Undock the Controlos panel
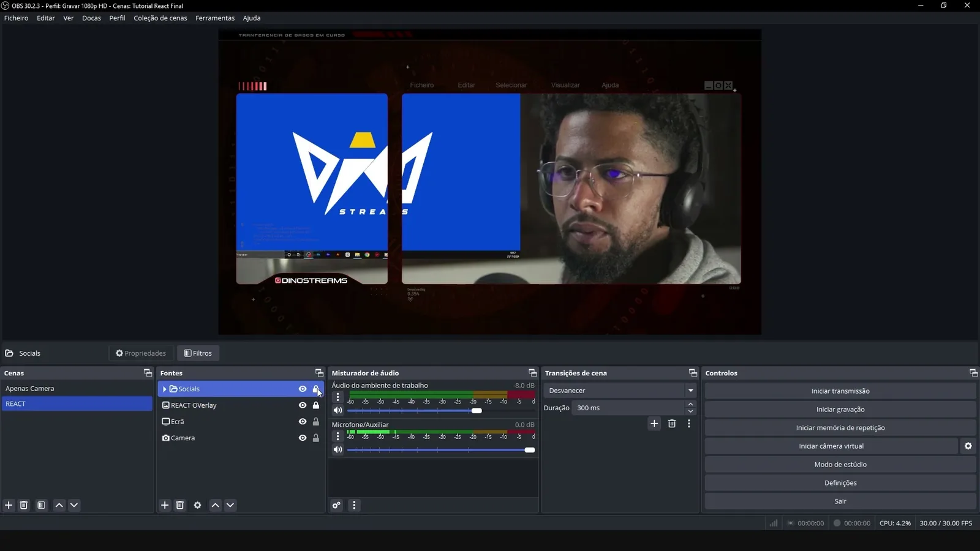Image resolution: width=980 pixels, height=551 pixels. [973, 373]
